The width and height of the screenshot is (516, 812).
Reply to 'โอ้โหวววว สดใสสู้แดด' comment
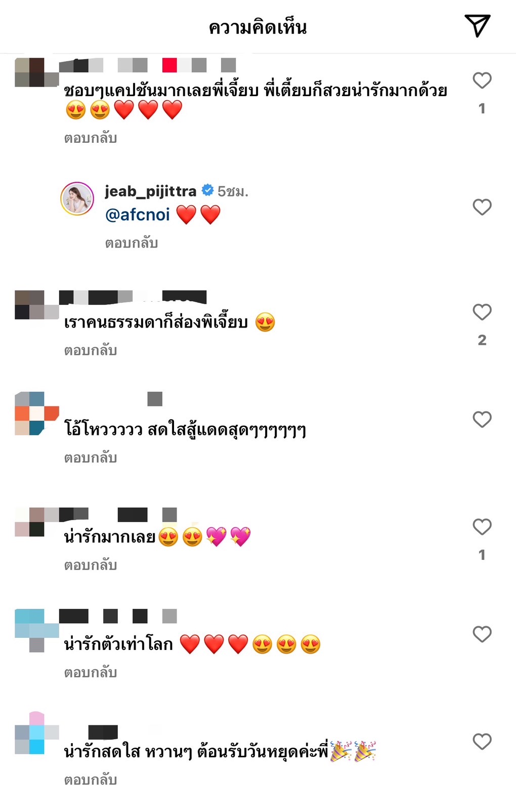(91, 458)
